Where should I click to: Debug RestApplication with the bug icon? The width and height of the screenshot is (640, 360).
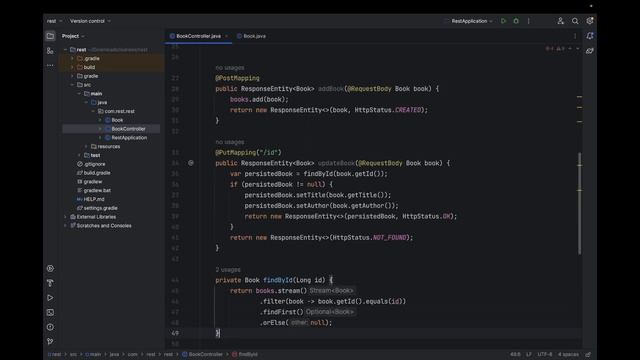pyautogui.click(x=516, y=21)
